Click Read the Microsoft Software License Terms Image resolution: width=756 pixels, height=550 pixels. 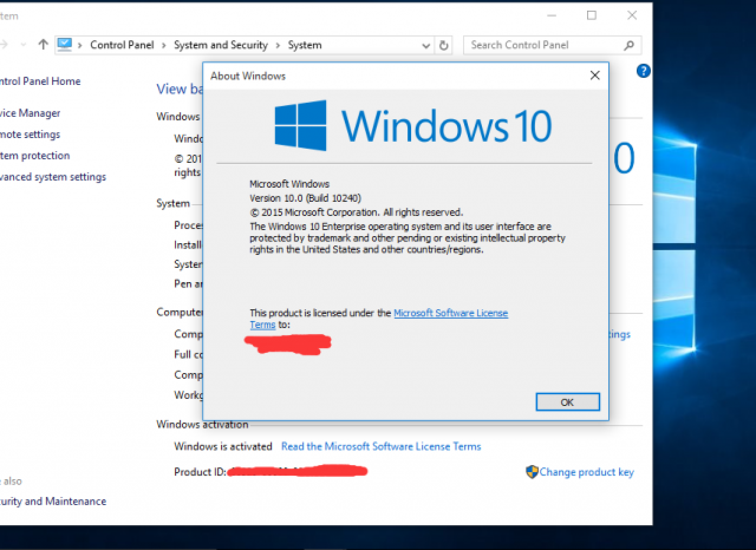381,446
